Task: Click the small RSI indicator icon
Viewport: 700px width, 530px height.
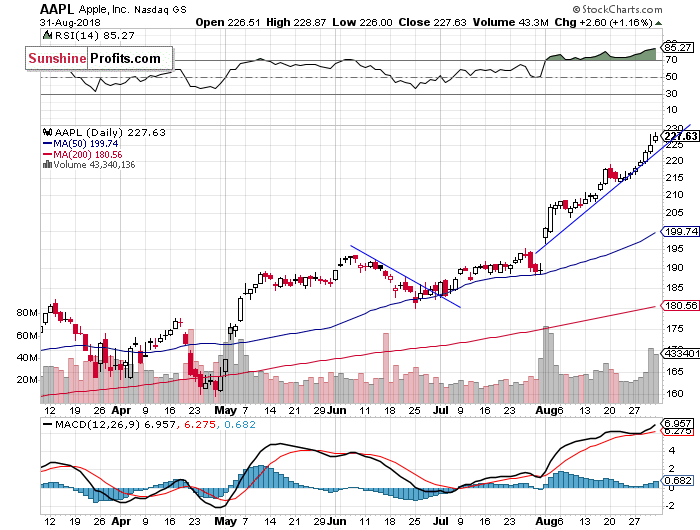Action: click(47, 35)
